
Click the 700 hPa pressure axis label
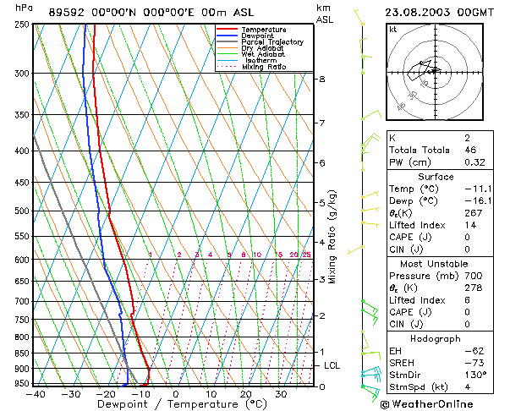[x=22, y=301]
